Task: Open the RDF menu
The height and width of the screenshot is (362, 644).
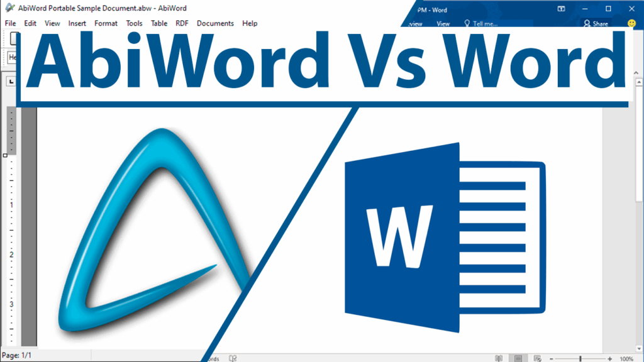Action: pos(182,23)
